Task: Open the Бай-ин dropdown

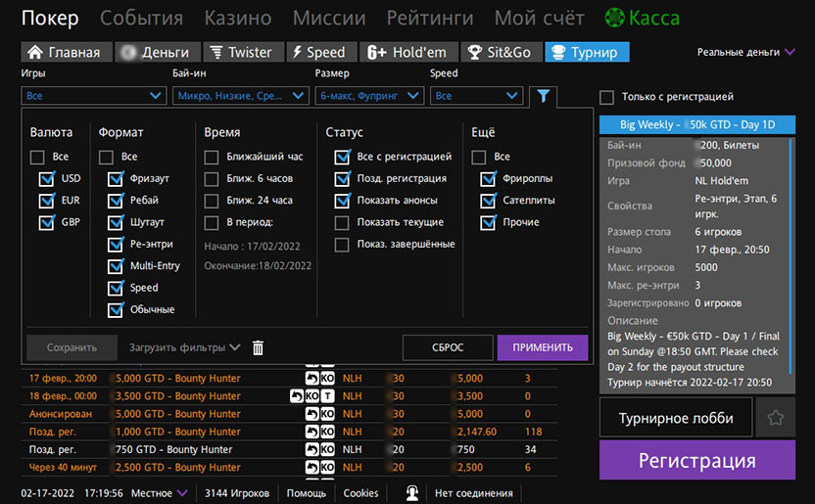Action: coord(241,96)
